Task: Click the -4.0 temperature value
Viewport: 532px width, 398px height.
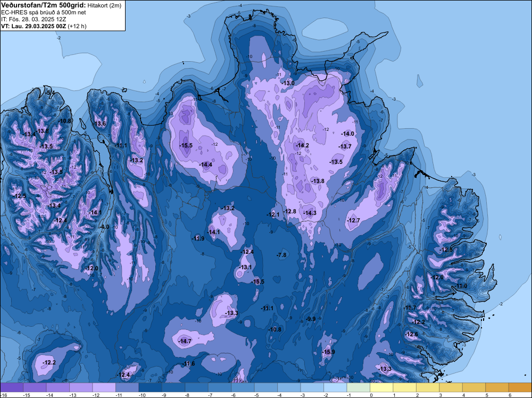Action: coord(104,227)
